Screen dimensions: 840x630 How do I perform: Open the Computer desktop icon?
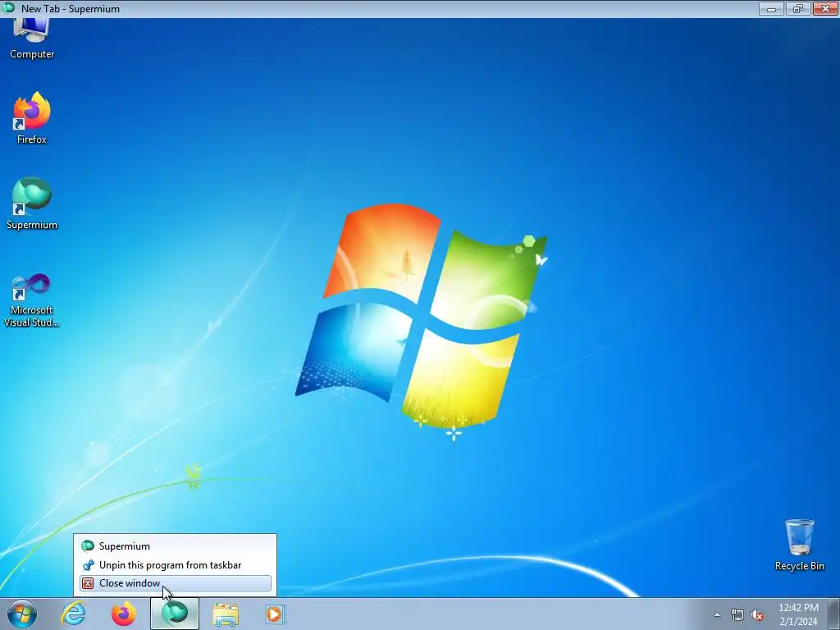tap(32, 39)
